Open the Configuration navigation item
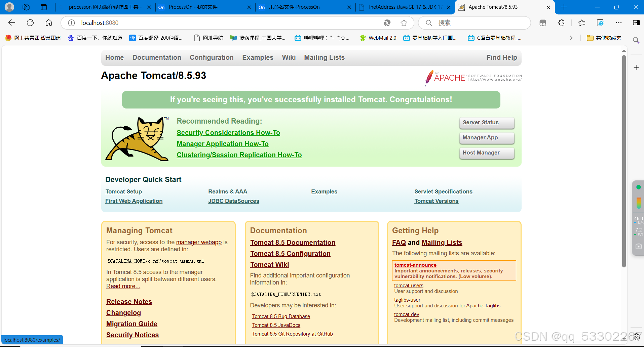644x347 pixels. click(x=212, y=57)
